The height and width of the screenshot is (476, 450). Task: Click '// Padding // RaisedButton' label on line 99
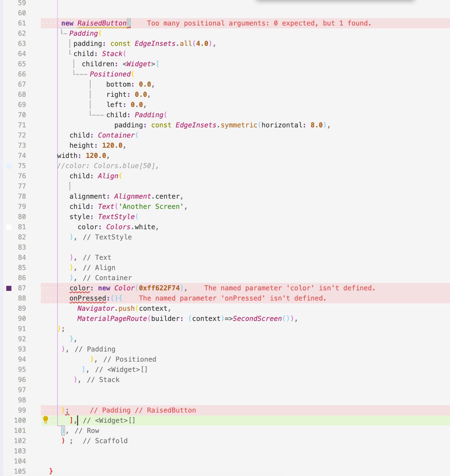(x=143, y=410)
